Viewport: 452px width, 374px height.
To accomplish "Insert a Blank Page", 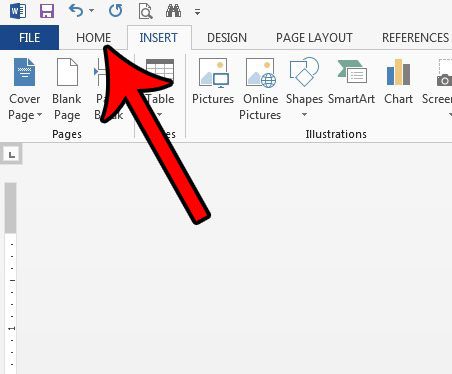I will pyautogui.click(x=67, y=89).
